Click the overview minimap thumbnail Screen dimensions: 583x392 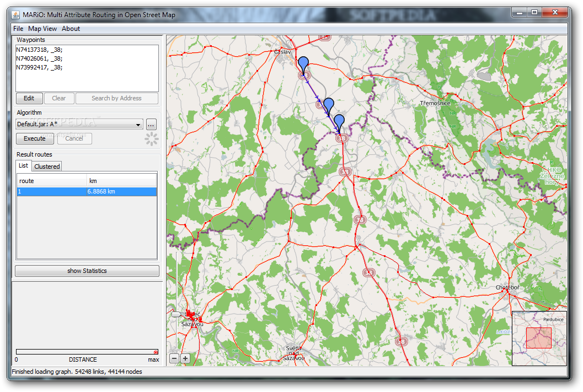point(539,339)
